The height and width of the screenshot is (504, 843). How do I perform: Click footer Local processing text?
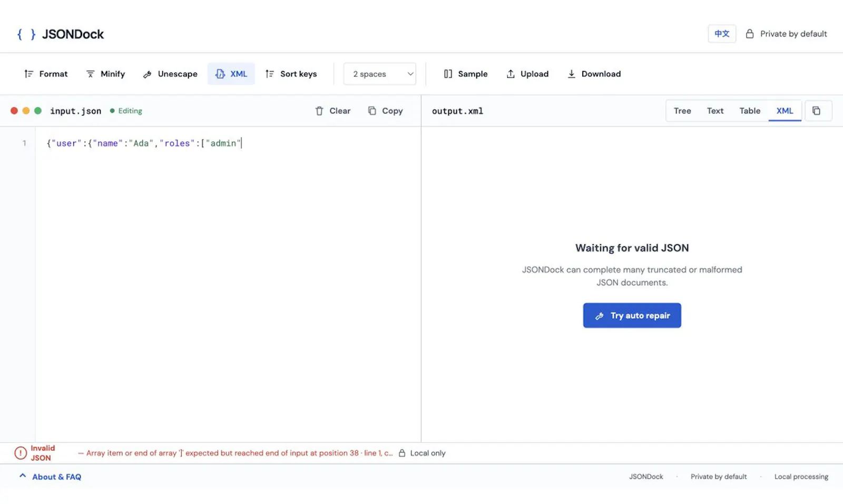[x=801, y=477]
